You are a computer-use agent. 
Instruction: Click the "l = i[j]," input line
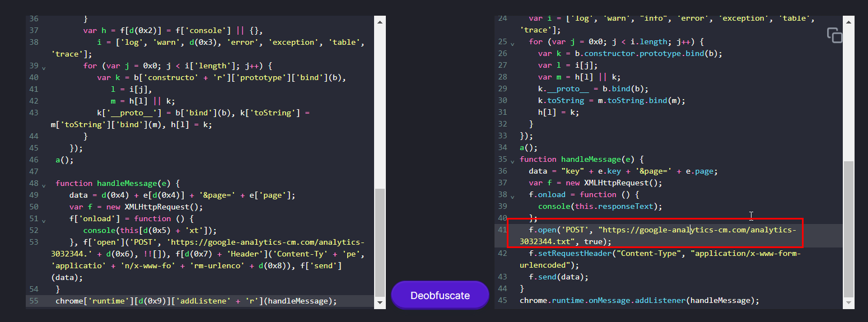pyautogui.click(x=132, y=89)
